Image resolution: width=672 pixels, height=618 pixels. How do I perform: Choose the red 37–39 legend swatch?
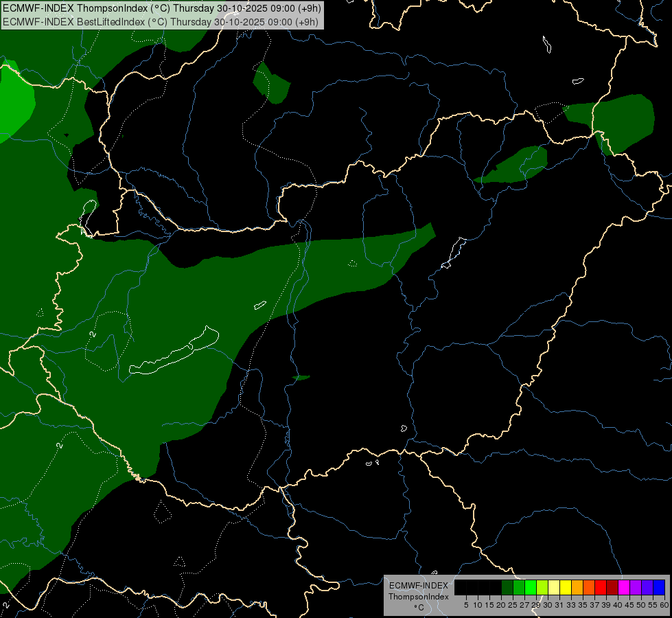click(x=601, y=587)
